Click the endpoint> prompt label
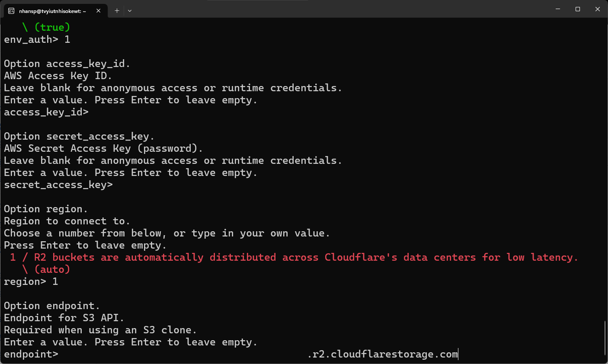Image resolution: width=608 pixels, height=364 pixels. pyautogui.click(x=31, y=354)
